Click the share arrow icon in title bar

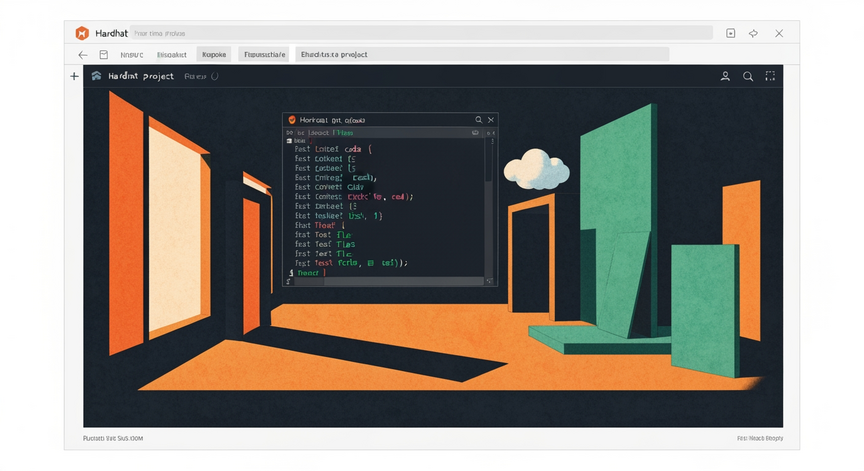[753, 33]
